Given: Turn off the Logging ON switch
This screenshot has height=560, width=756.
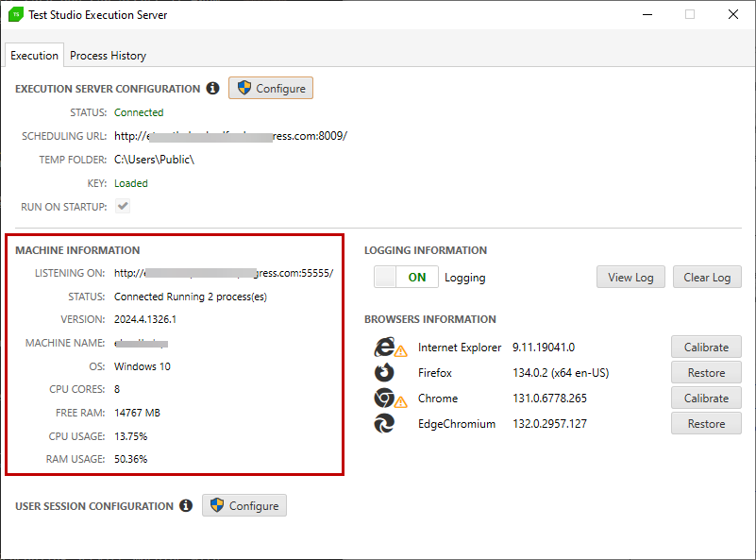Looking at the screenshot, I should click(406, 277).
